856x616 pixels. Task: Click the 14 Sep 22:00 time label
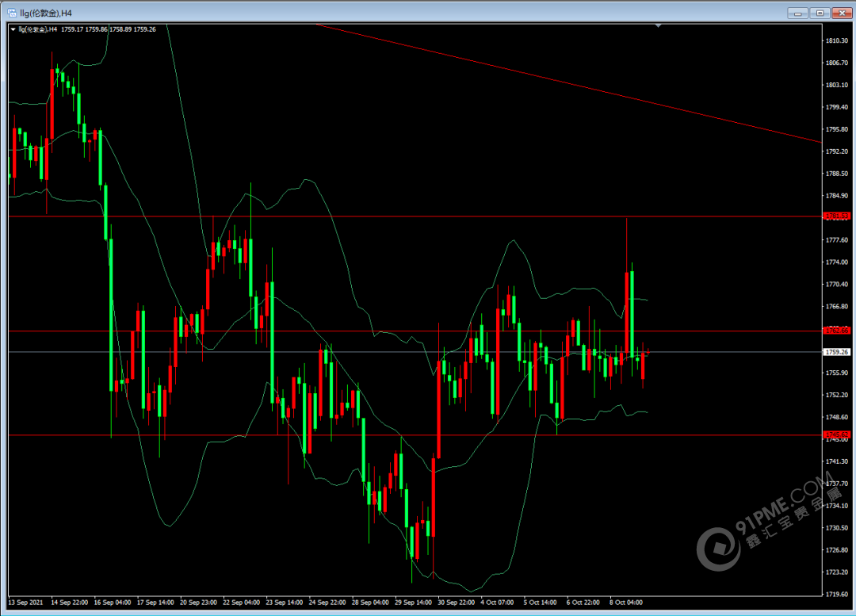(69, 603)
